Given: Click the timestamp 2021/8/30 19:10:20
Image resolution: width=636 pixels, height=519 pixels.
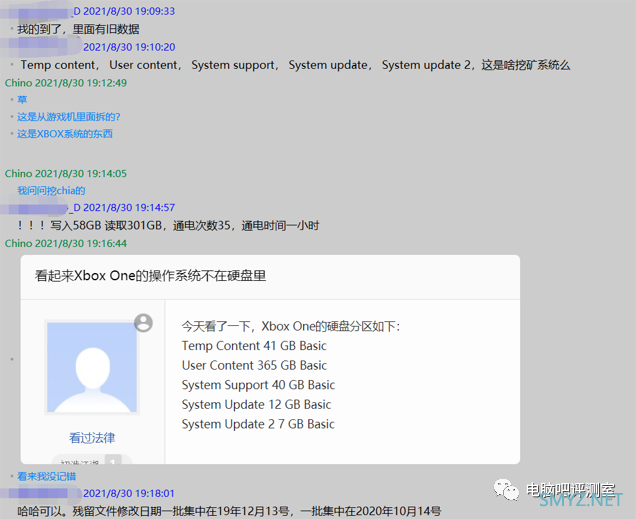Looking at the screenshot, I should pyautogui.click(x=129, y=47).
